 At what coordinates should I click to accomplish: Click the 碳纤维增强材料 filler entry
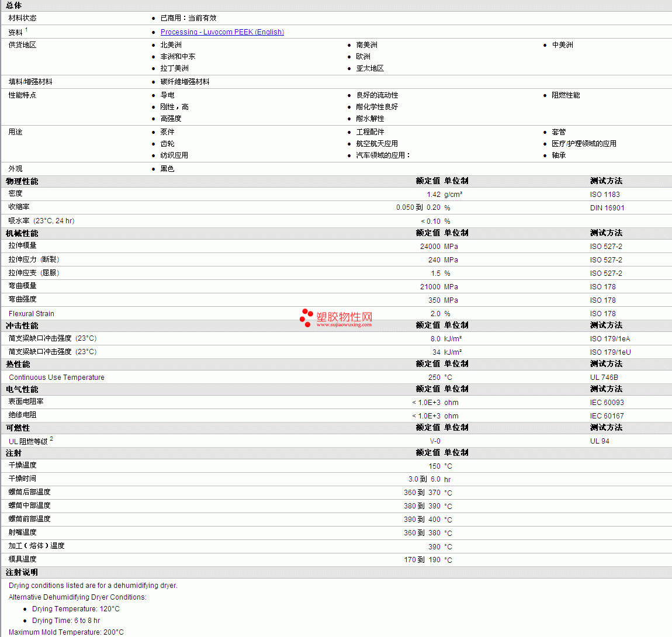[x=185, y=82]
